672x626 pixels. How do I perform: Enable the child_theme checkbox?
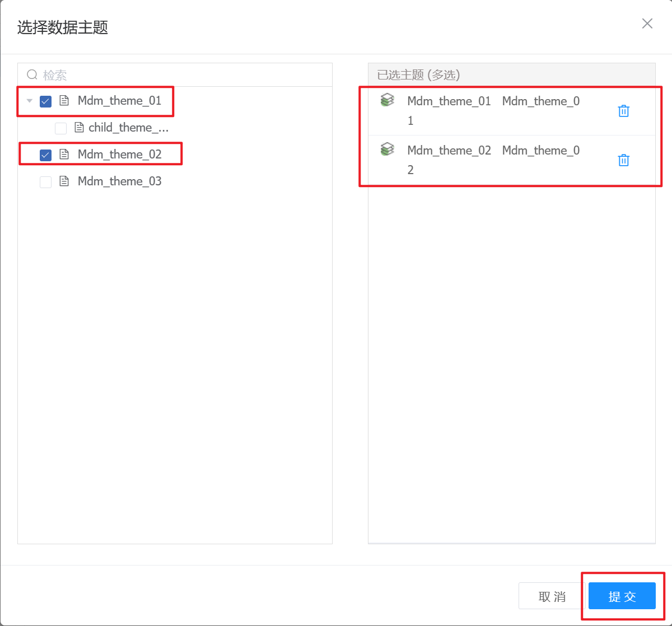tap(60, 128)
